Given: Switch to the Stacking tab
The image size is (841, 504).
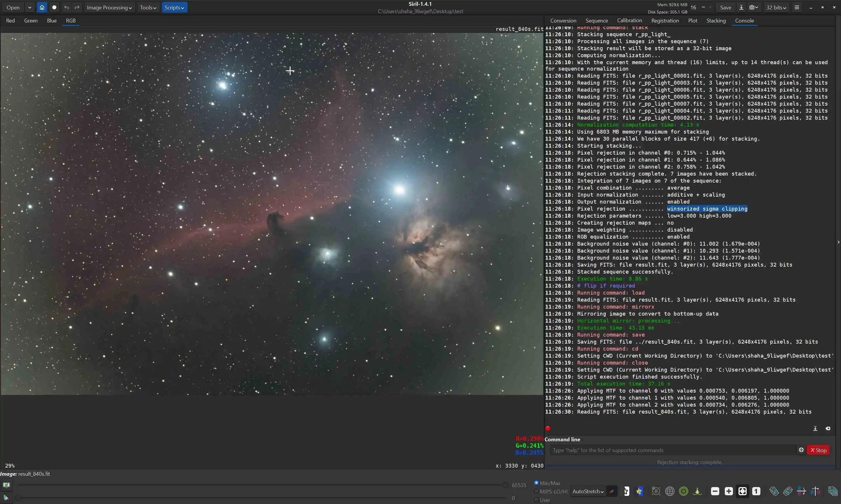Looking at the screenshot, I should pos(716,21).
